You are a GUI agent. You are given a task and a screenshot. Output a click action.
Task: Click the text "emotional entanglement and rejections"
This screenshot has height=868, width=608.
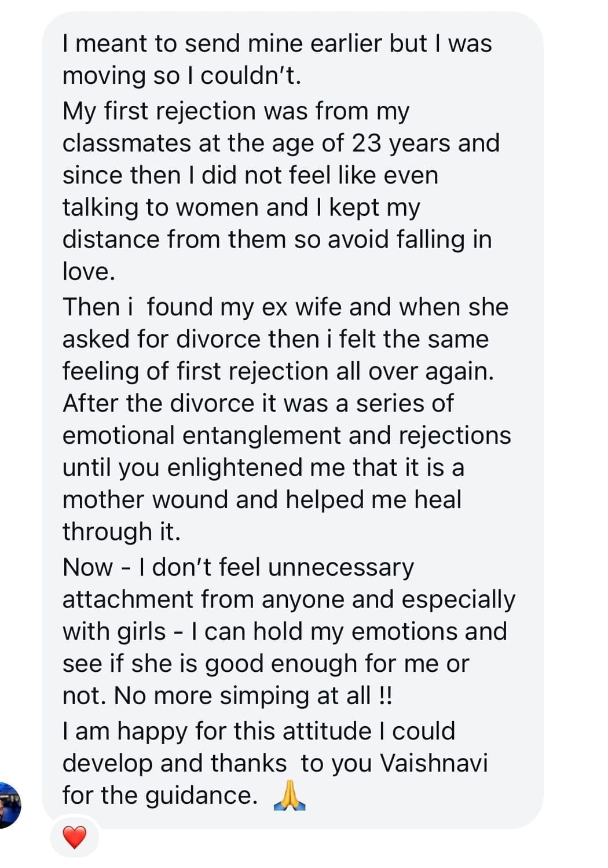pos(287,435)
